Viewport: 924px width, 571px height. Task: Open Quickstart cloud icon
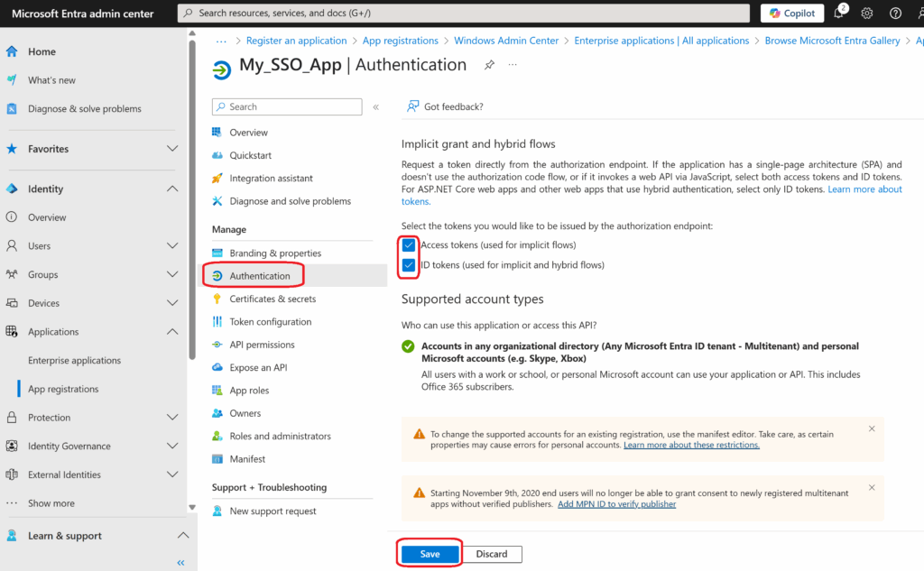tap(217, 155)
